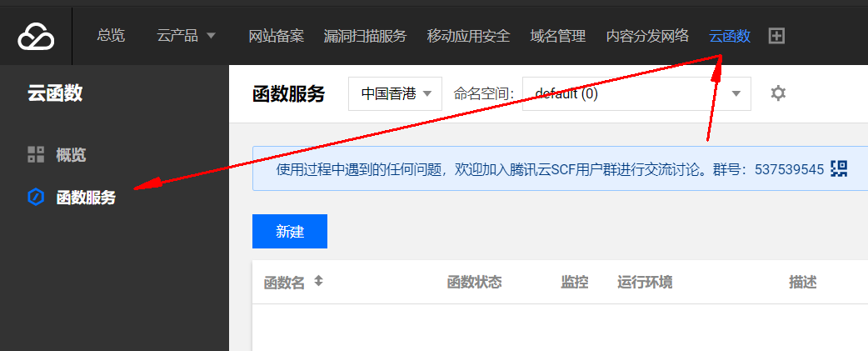The height and width of the screenshot is (351, 868).
Task: Click the grid icon beside 概览
Action: (x=36, y=154)
